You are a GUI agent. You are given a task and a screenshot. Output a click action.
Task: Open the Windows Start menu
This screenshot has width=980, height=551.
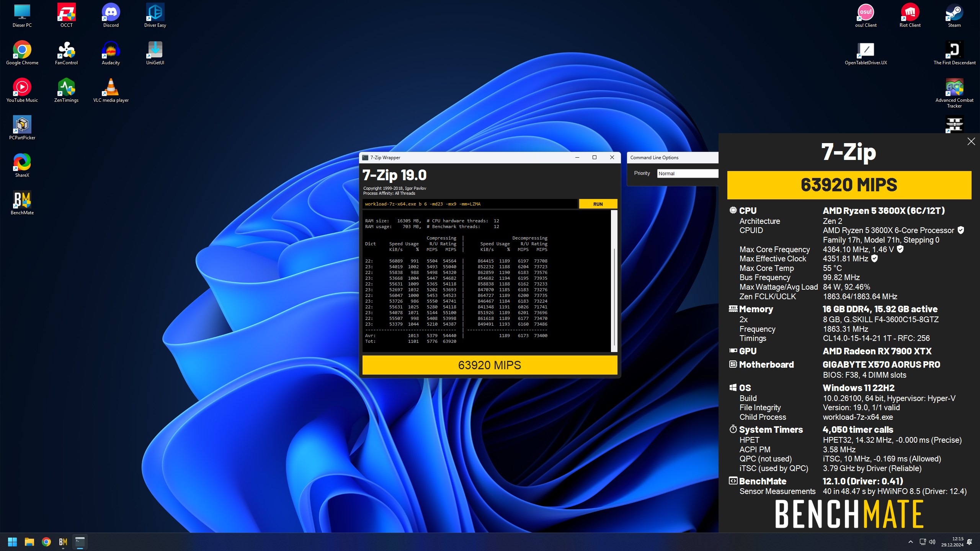(x=12, y=542)
